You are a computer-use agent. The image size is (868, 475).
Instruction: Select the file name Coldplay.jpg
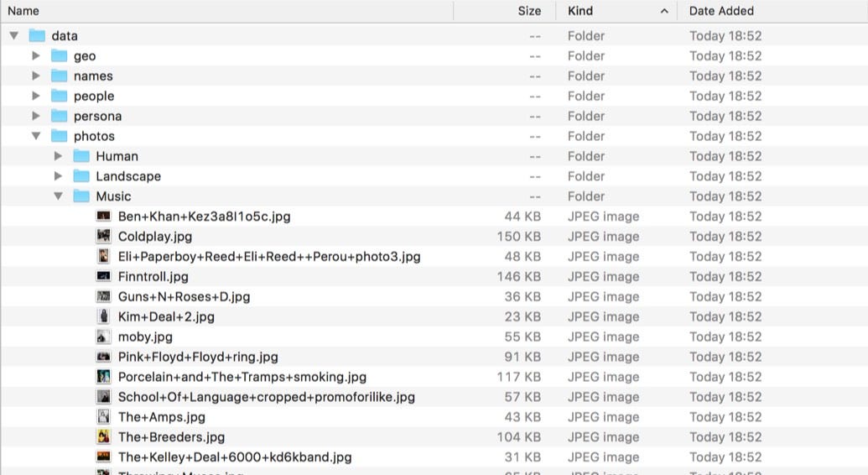pos(155,237)
